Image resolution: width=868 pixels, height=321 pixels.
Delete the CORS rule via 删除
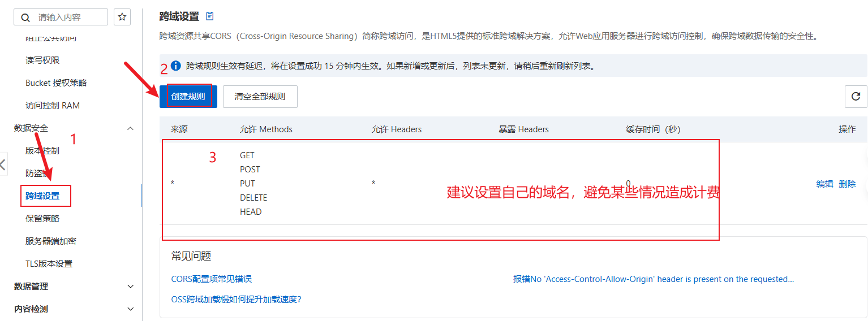847,184
